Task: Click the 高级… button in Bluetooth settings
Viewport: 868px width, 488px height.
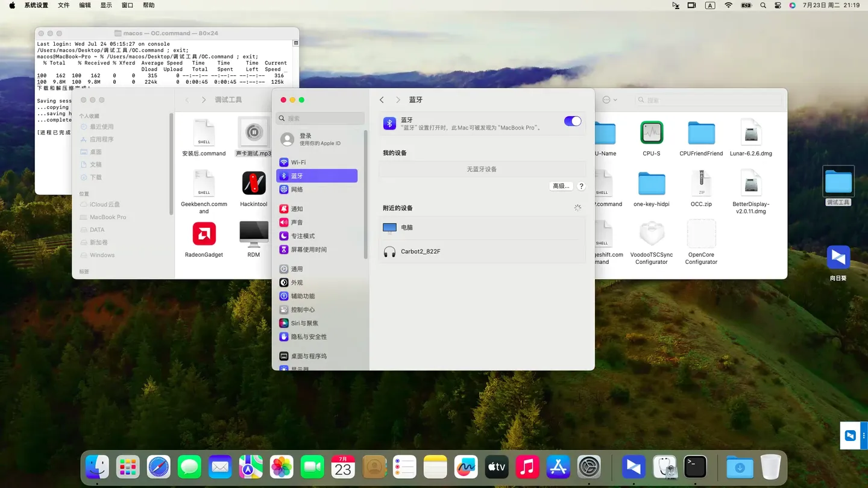Action: click(x=561, y=186)
